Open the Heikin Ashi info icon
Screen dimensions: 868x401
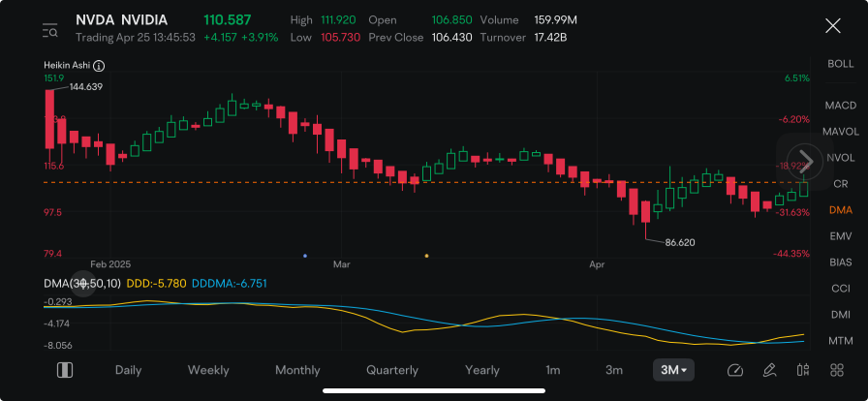point(99,66)
